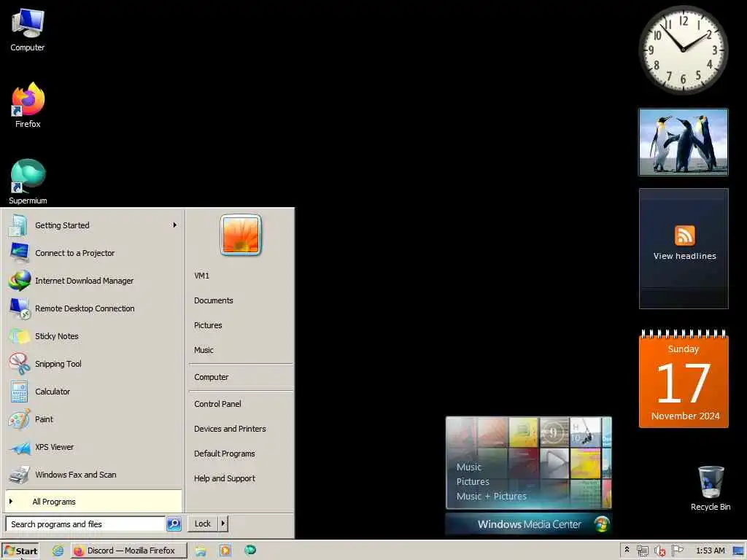Click the network tray icon
Screen dimensions: 747x560
[643, 551]
